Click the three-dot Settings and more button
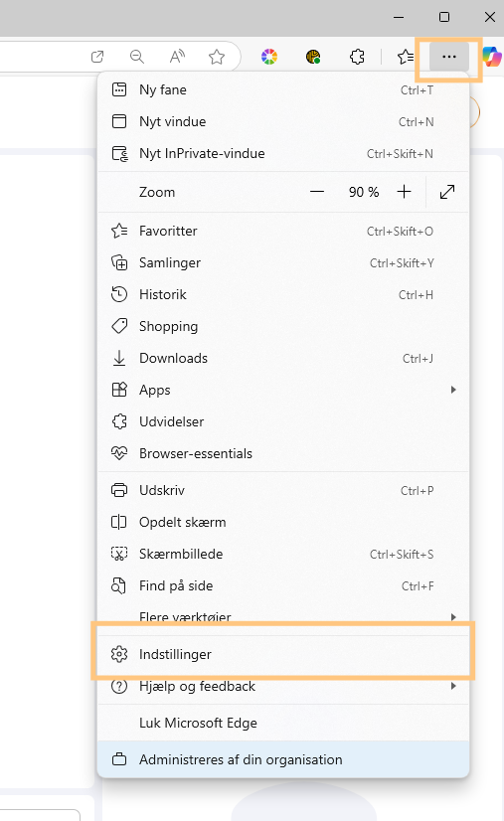504x821 pixels. 449,57
